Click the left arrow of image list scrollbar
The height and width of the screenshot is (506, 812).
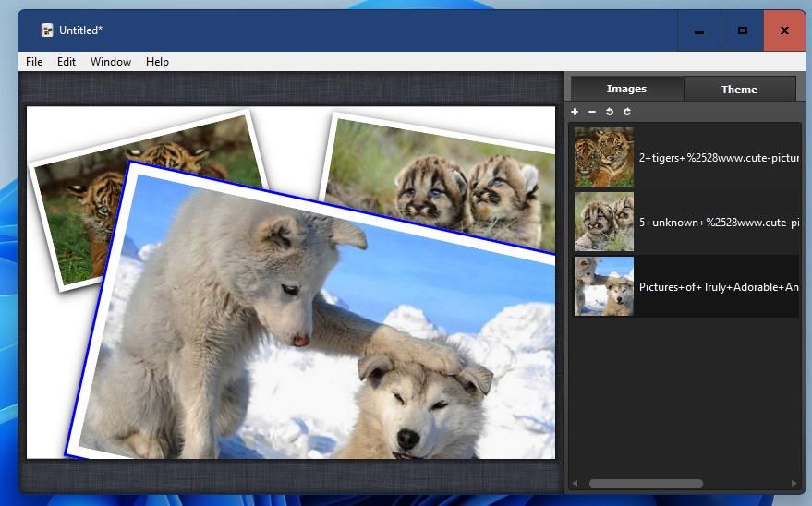575,483
